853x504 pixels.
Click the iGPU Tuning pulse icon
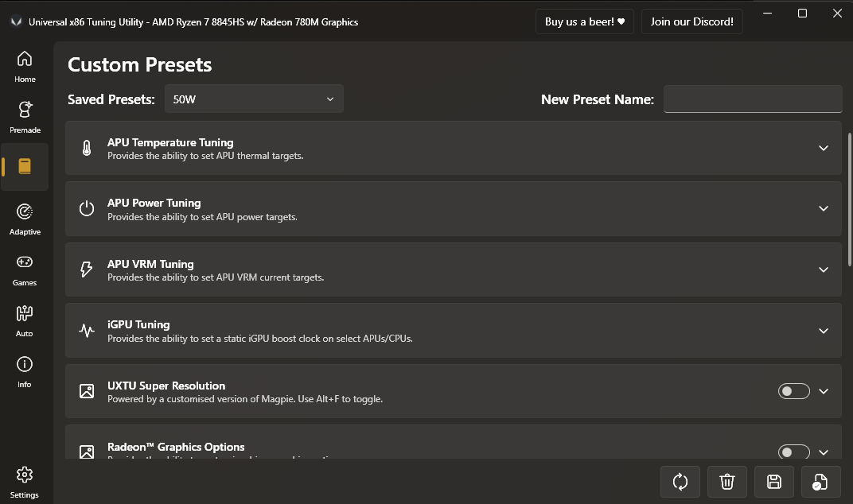click(87, 331)
